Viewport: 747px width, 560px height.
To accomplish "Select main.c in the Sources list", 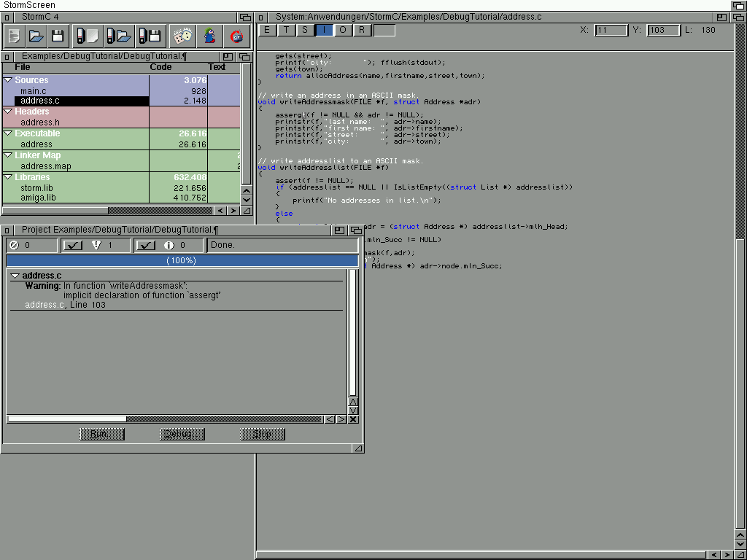I will (x=34, y=91).
